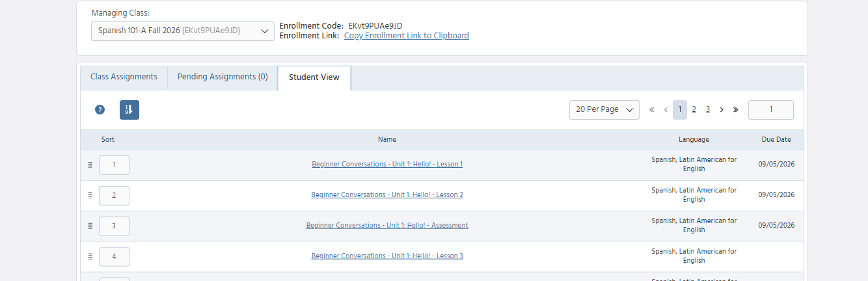Jump to the last page double arrow

pyautogui.click(x=736, y=110)
